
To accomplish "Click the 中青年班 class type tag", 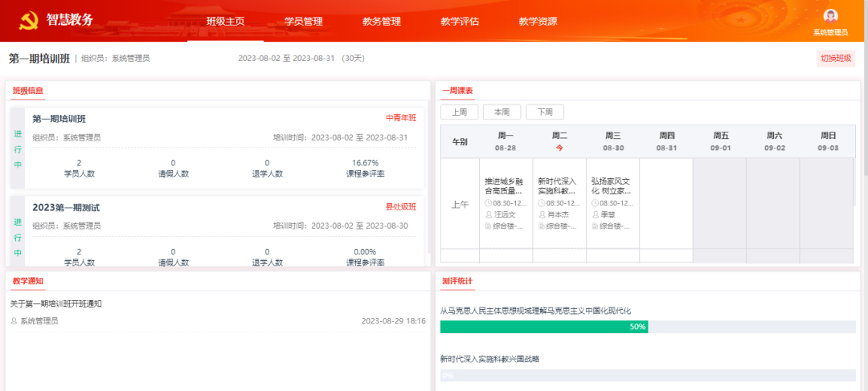I will tap(401, 118).
